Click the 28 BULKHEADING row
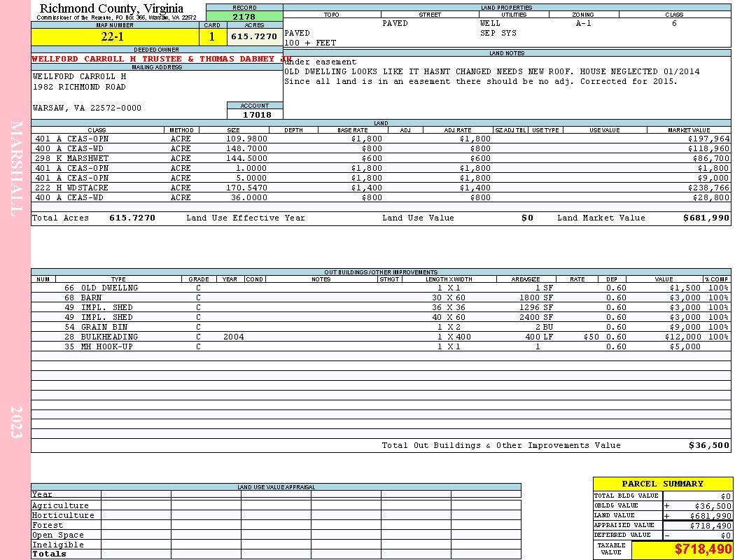This screenshot has width=735, height=560. (x=381, y=337)
